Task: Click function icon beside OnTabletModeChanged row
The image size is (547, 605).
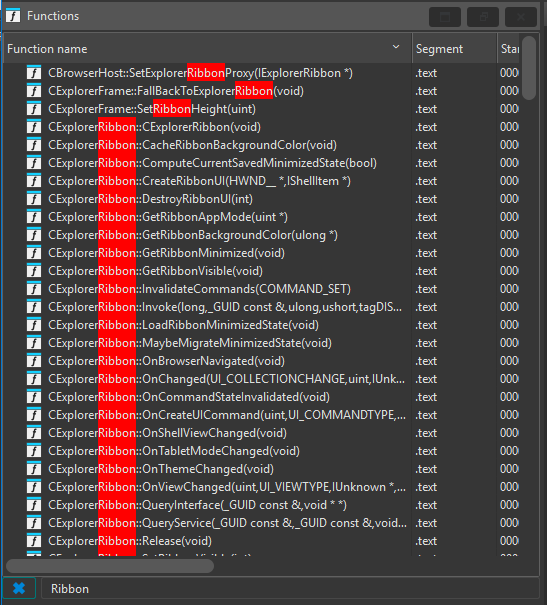Action: coord(34,451)
